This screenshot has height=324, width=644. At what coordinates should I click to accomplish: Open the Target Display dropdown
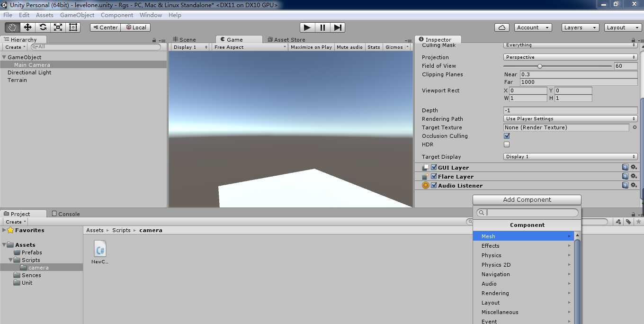coord(571,157)
